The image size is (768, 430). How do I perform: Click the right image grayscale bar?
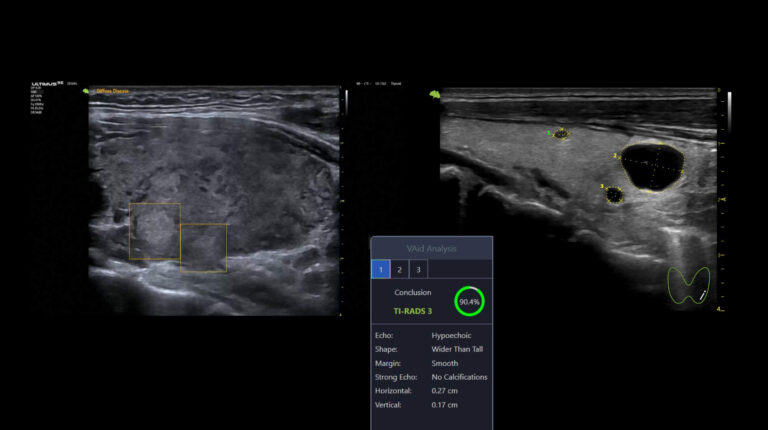(x=729, y=111)
